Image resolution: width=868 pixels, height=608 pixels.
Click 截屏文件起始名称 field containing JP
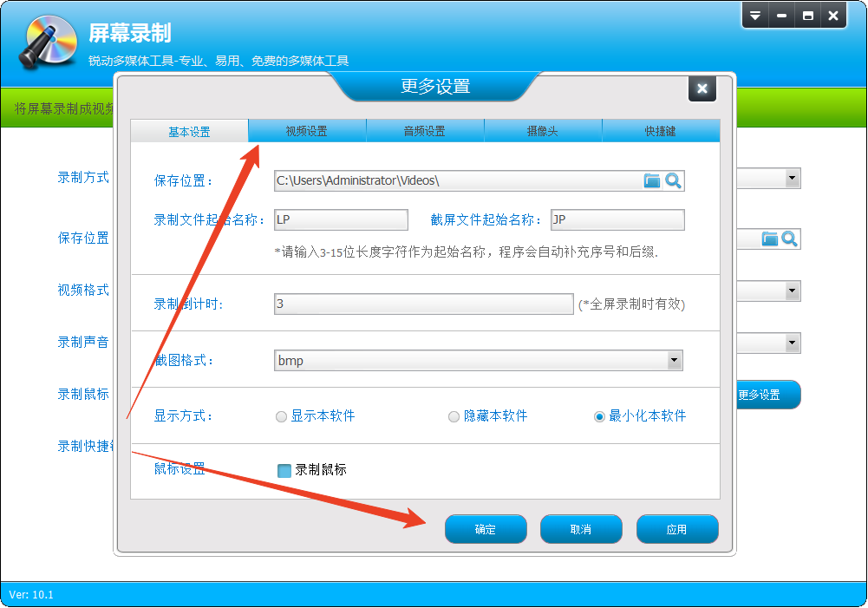(x=617, y=219)
